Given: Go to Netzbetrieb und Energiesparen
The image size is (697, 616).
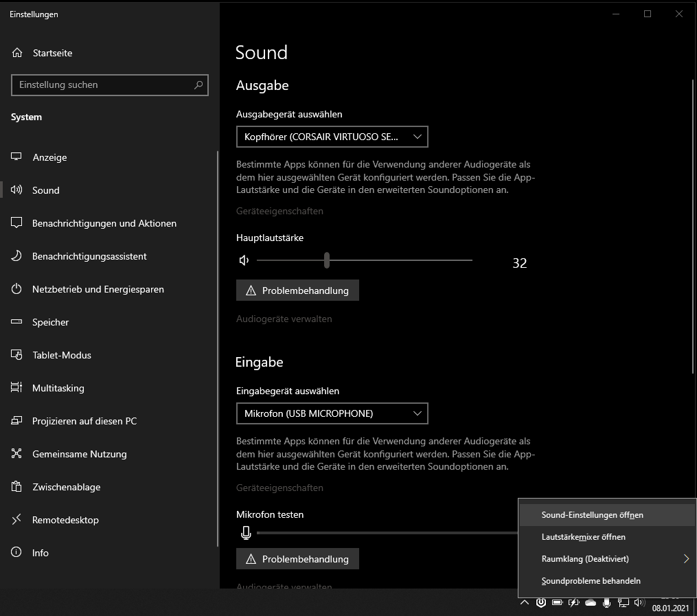Looking at the screenshot, I should click(x=98, y=289).
